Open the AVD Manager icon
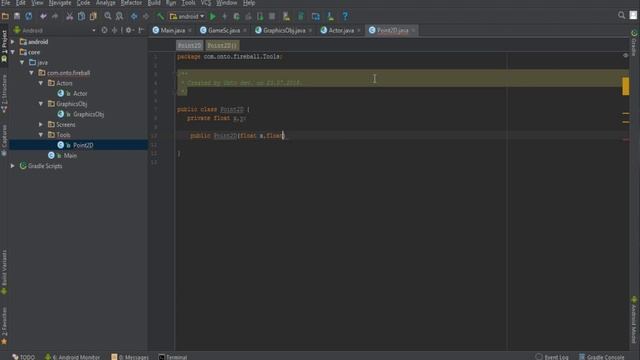 tap(287, 16)
